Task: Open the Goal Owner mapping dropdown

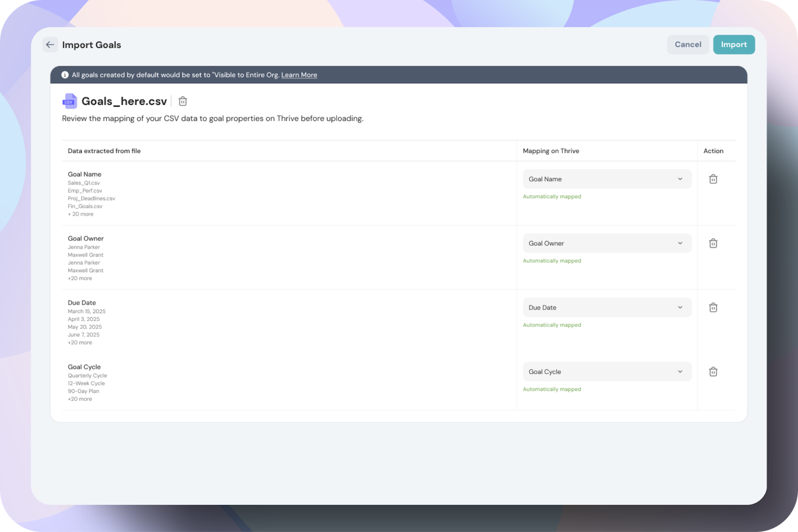Action: click(x=607, y=243)
